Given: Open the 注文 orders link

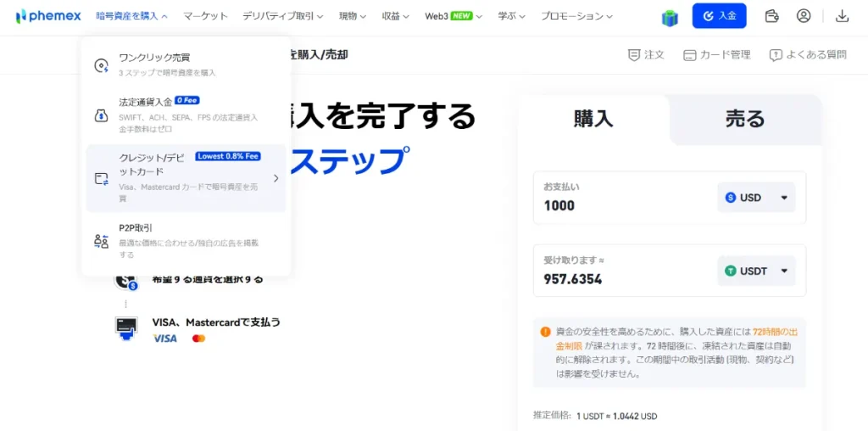Looking at the screenshot, I should [646, 55].
